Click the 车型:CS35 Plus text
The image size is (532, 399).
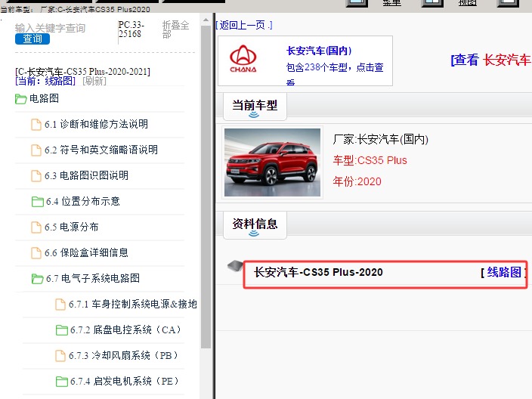coord(370,160)
